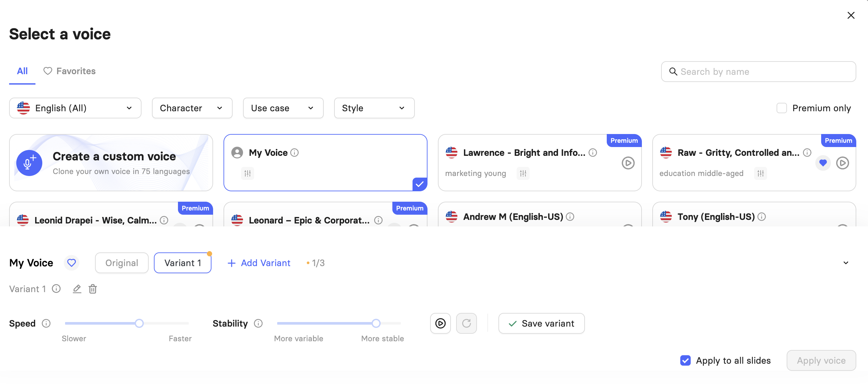This screenshot has width=868, height=391.
Task: Click the Create a custom voice card
Action: (x=111, y=163)
